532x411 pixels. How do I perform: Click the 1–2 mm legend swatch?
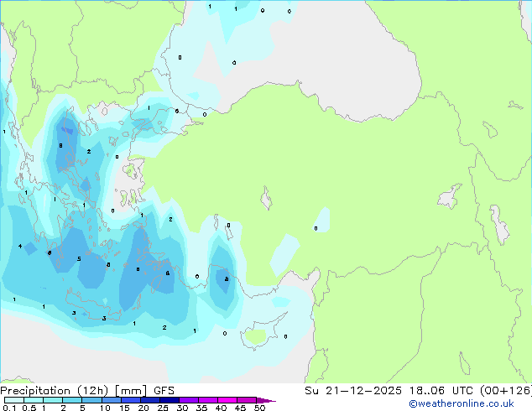coord(53,400)
